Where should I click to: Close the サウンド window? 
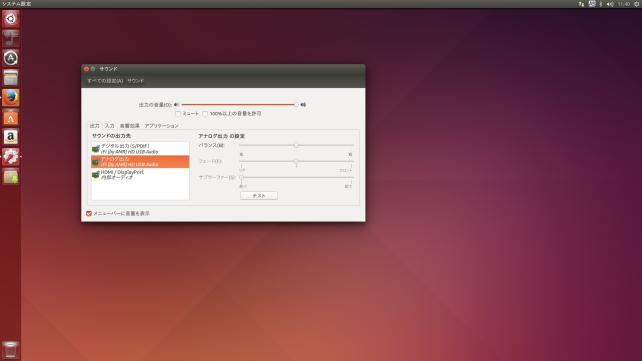[86, 69]
